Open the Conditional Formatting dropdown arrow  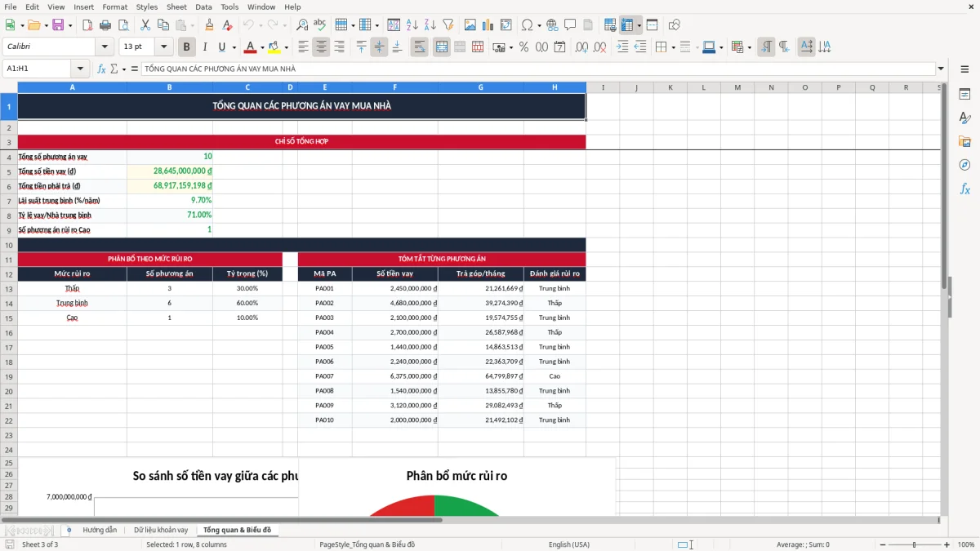[x=749, y=47]
